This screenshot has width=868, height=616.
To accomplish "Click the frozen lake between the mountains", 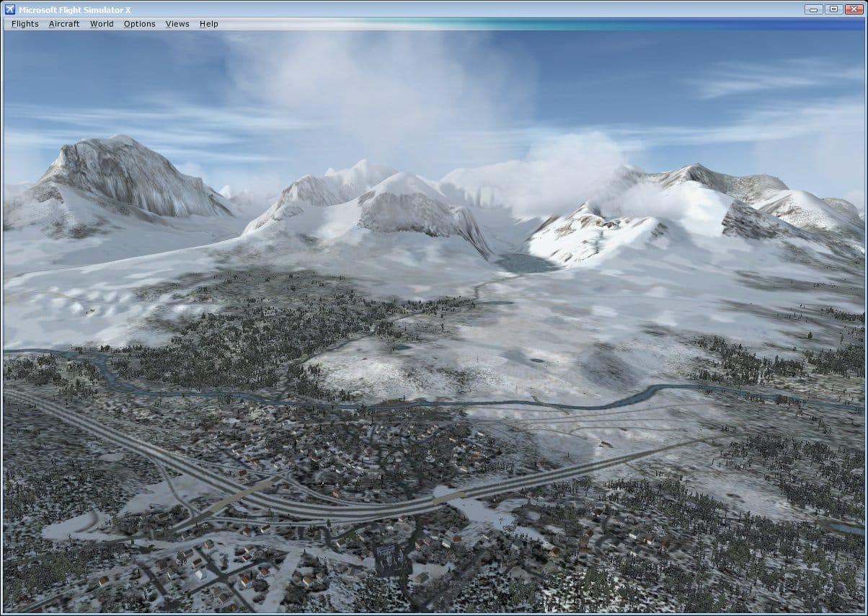I will [x=524, y=263].
